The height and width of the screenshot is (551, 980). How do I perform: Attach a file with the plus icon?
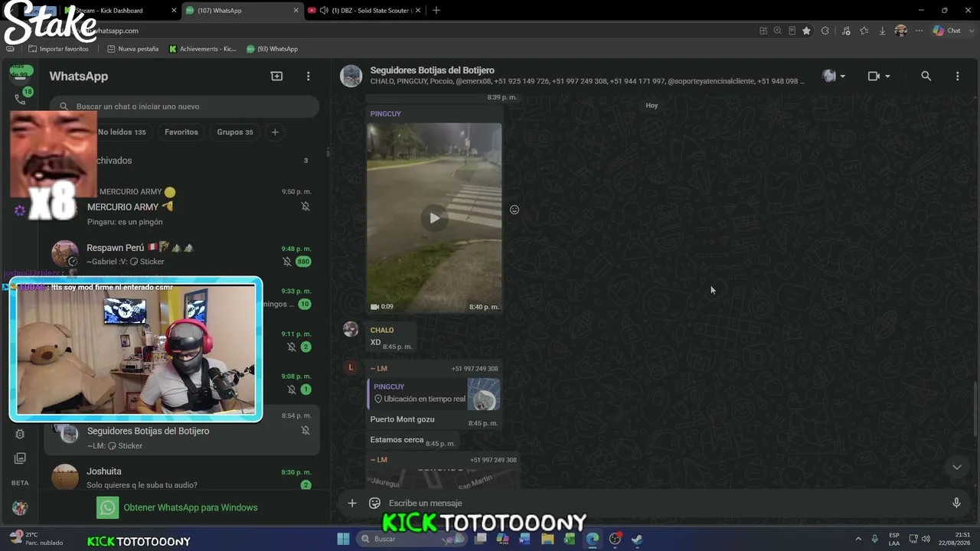352,503
